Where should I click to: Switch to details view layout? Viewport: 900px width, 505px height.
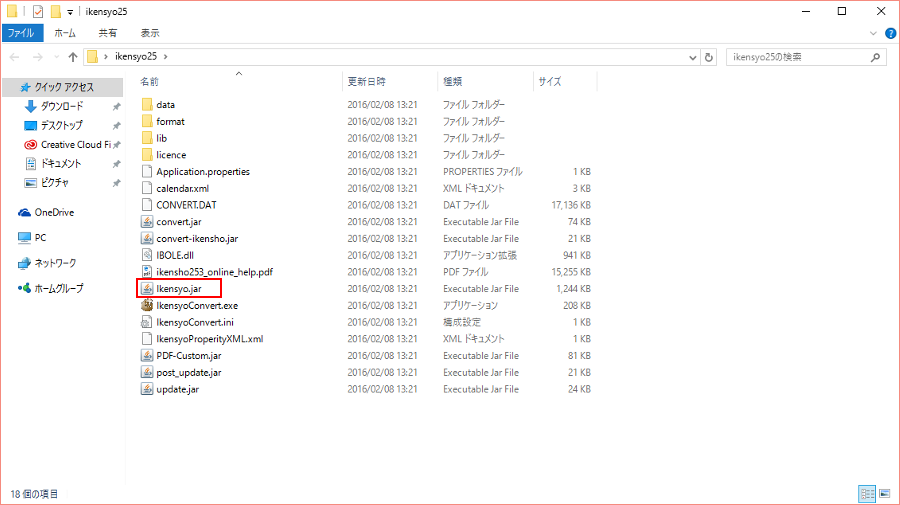click(x=867, y=494)
